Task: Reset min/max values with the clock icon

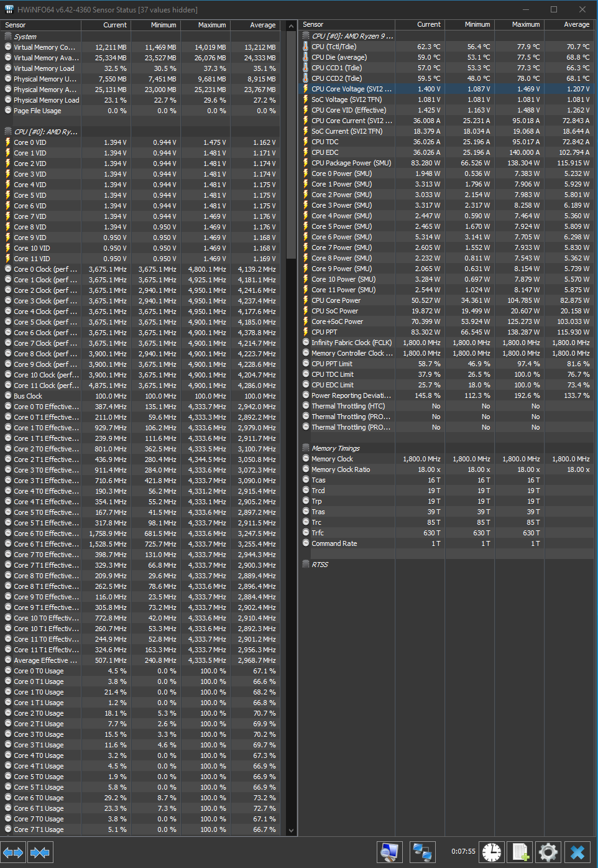Action: pyautogui.click(x=492, y=852)
